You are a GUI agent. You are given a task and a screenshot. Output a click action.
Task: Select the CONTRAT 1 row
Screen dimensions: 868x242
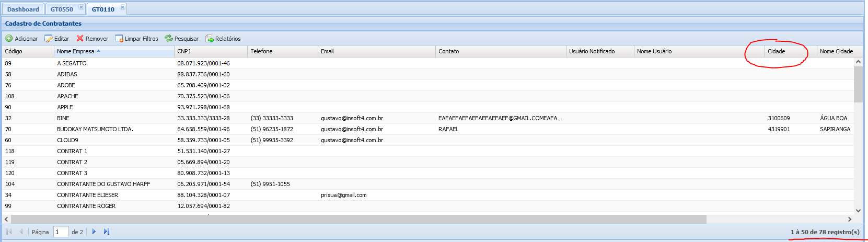[x=428, y=151]
